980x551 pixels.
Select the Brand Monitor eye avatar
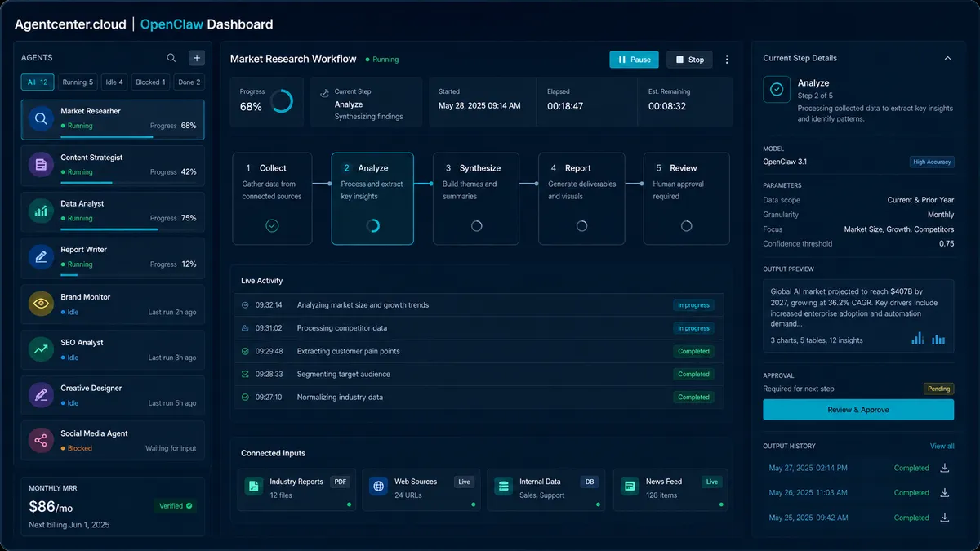(41, 304)
